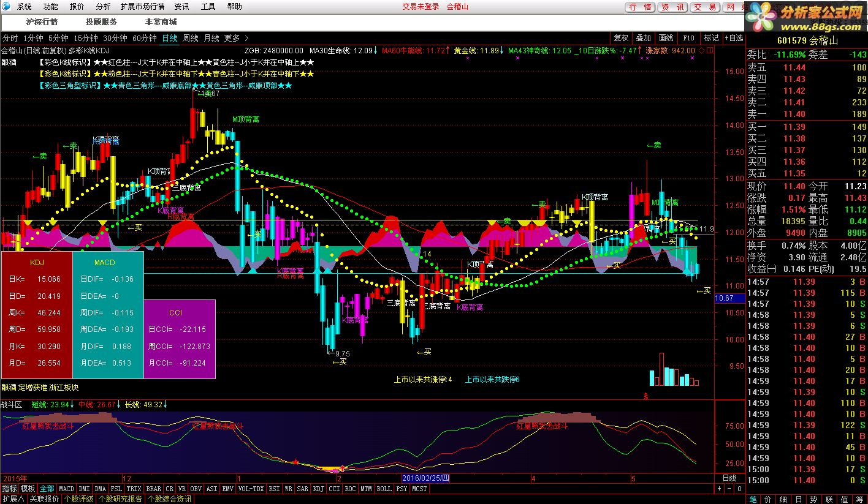Click the 复权 toolbar button
868x504 pixels.
(622, 38)
